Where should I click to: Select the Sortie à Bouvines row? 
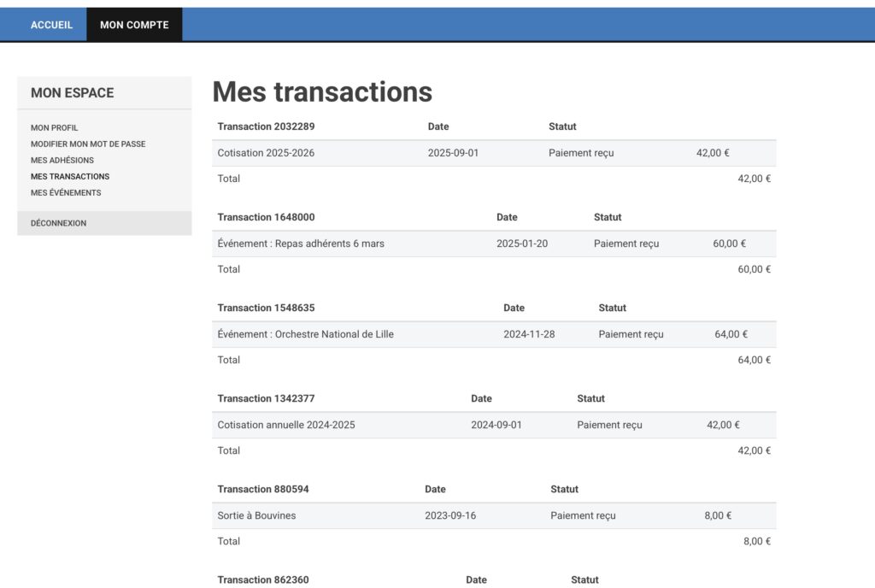click(x=257, y=515)
